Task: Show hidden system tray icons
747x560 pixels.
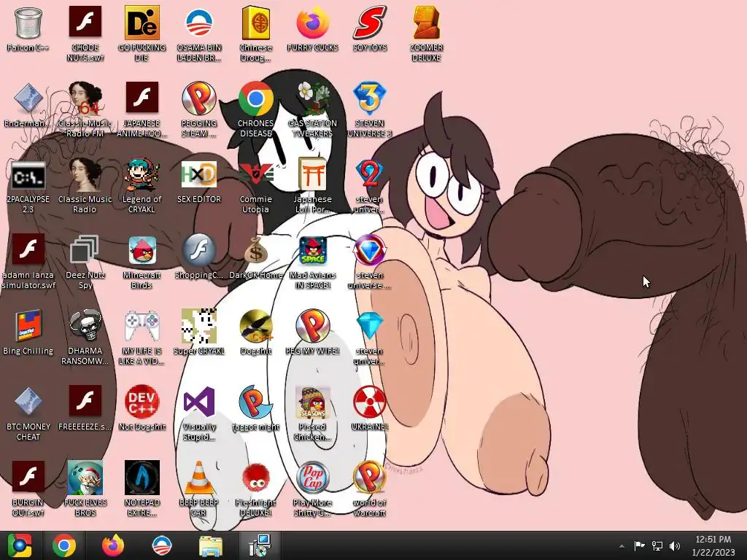Action: (x=622, y=546)
